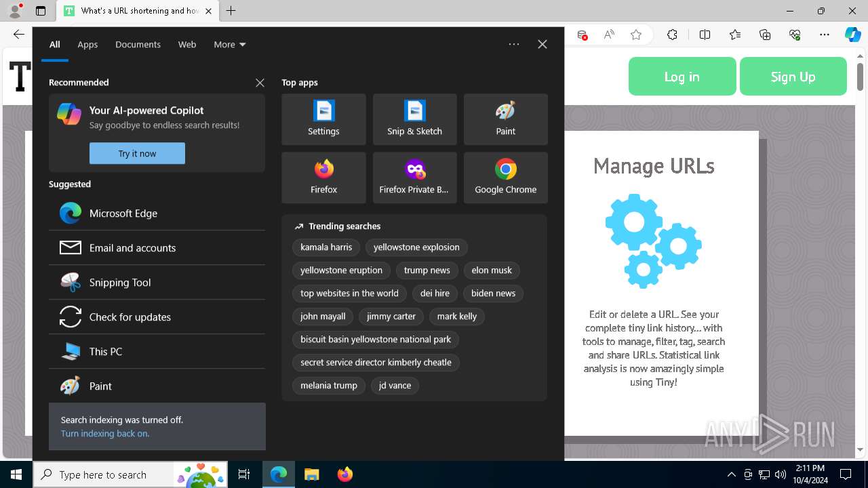
Task: Close the search panel
Action: pos(542,44)
